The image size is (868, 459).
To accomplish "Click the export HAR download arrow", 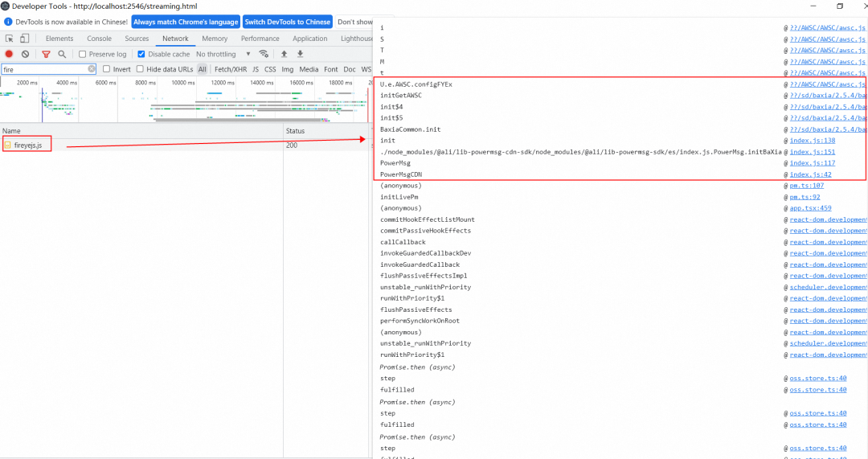I will pyautogui.click(x=300, y=54).
